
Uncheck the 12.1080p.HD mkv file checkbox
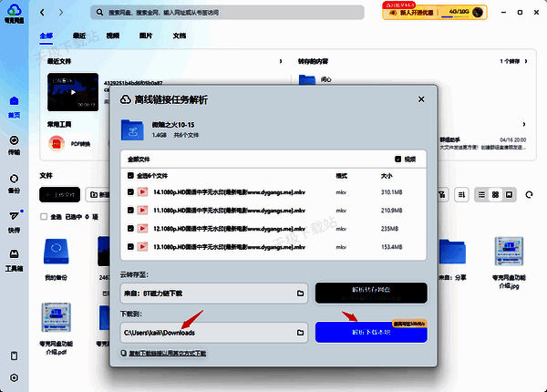pos(132,229)
